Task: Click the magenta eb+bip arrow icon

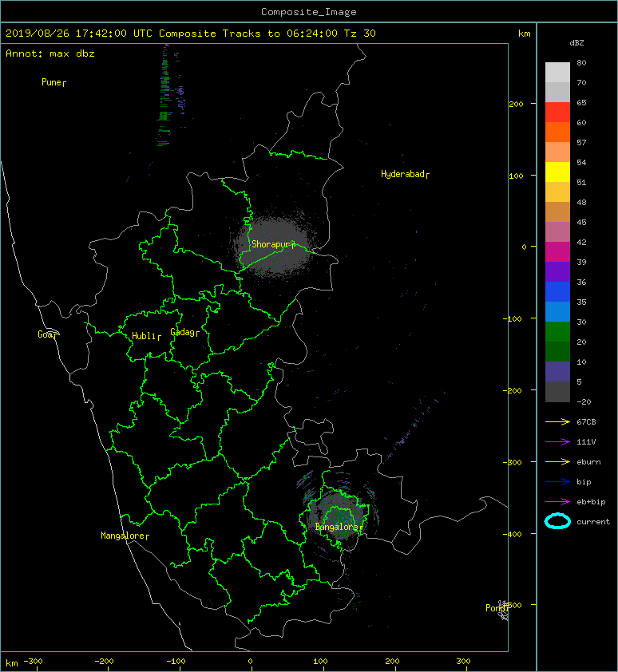Action: [557, 501]
